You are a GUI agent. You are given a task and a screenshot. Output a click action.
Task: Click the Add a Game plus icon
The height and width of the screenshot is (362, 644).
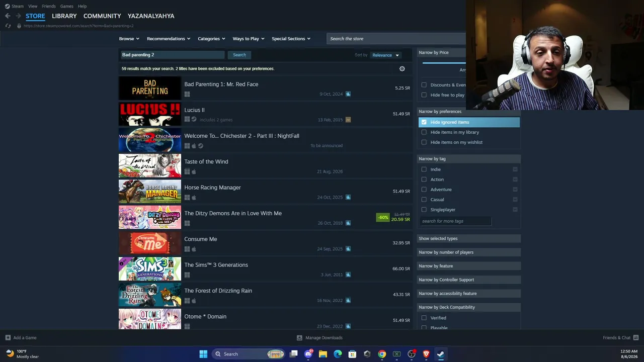8,338
